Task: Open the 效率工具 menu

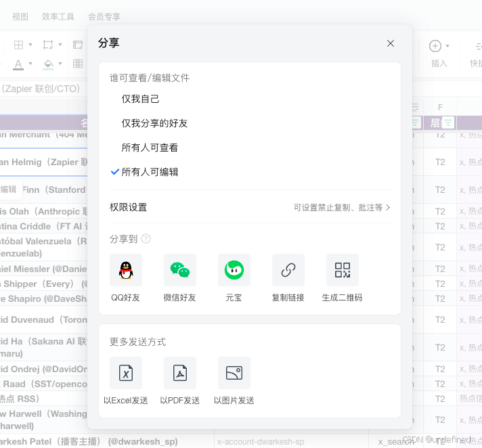Action: click(x=58, y=17)
